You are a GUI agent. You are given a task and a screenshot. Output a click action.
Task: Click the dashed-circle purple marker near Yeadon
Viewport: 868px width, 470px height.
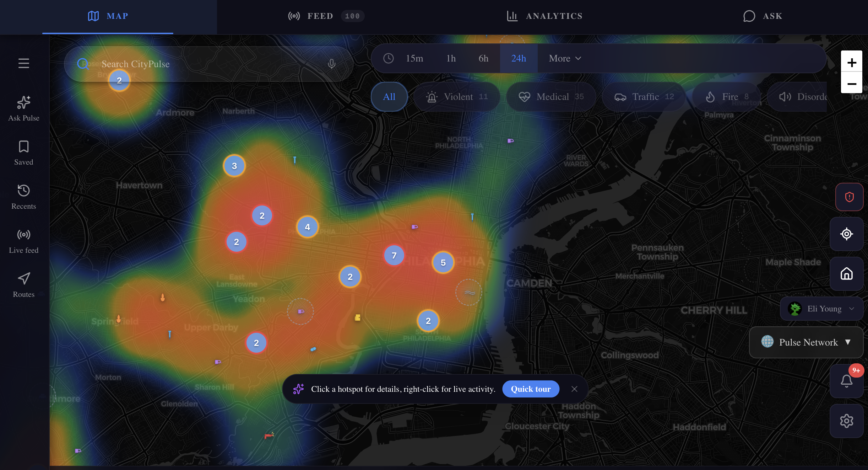300,311
